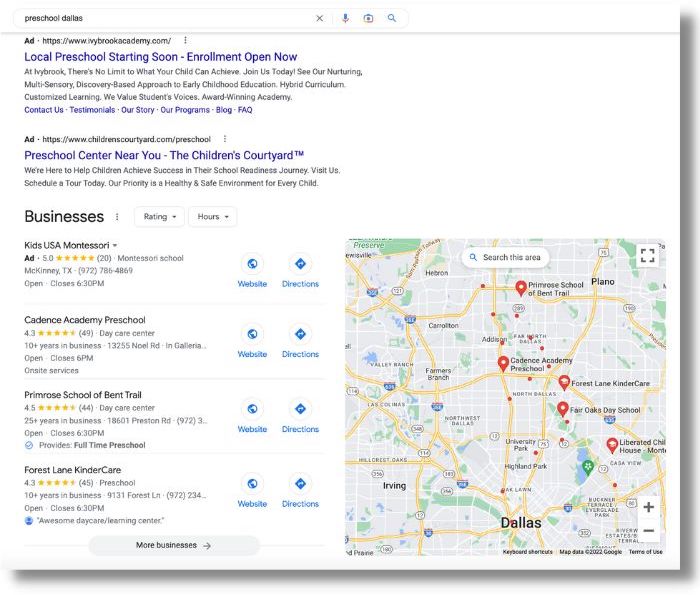The image size is (700, 595).
Task: Click directions icon for Cadence Academy Preschool
Action: coord(300,334)
